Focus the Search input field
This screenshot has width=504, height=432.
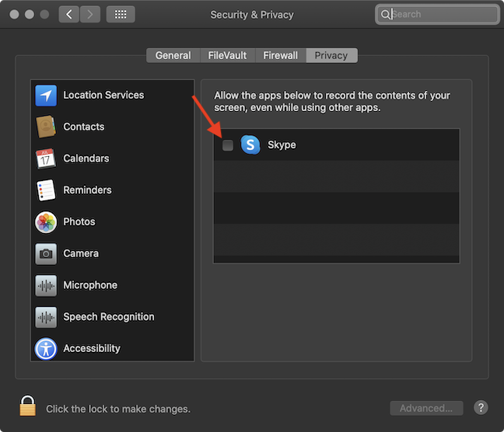437,14
